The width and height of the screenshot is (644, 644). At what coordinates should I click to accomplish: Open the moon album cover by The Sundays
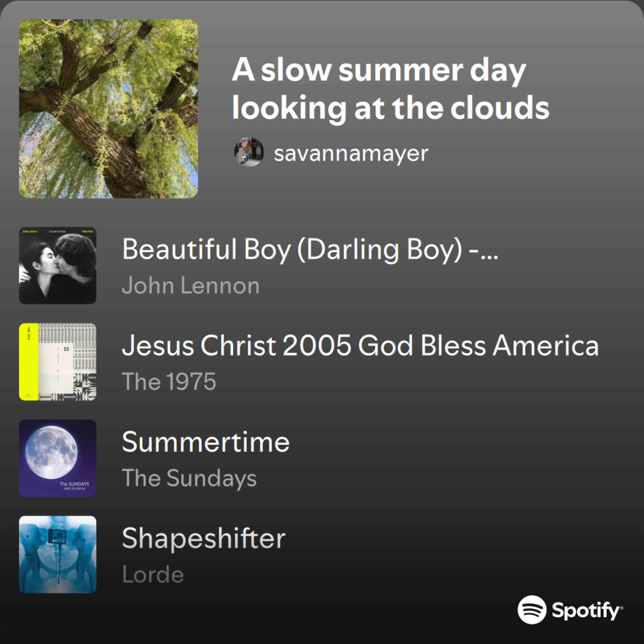(x=58, y=458)
